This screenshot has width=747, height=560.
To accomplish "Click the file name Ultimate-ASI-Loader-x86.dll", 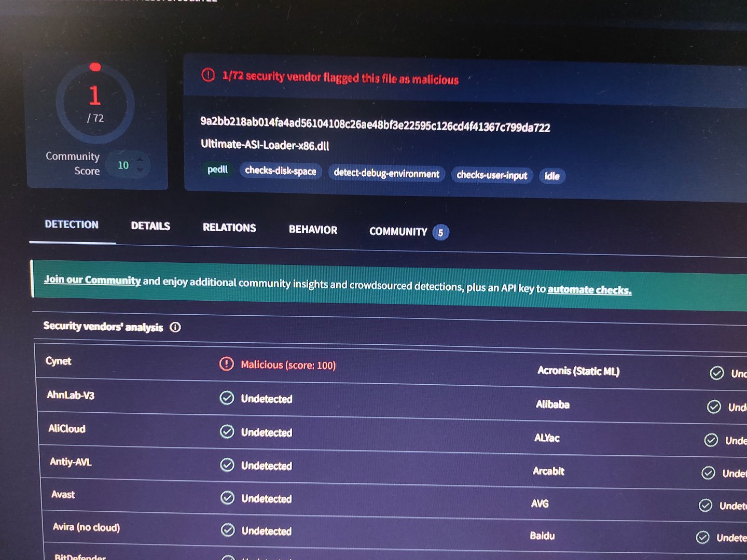I will (265, 145).
